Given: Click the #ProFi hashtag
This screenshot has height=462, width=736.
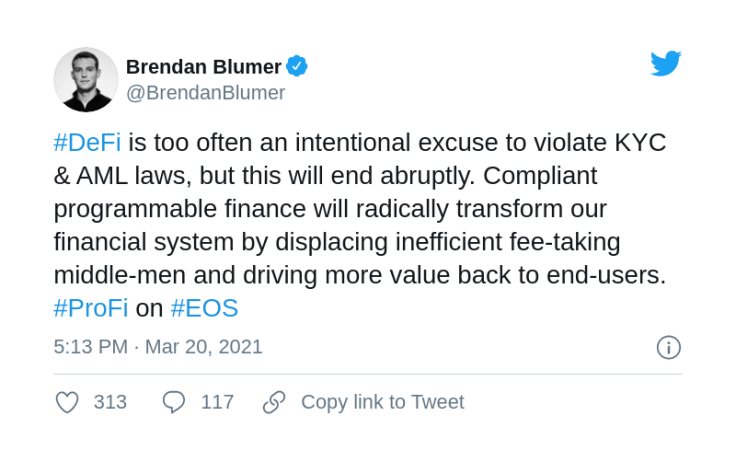Looking at the screenshot, I should [x=91, y=308].
